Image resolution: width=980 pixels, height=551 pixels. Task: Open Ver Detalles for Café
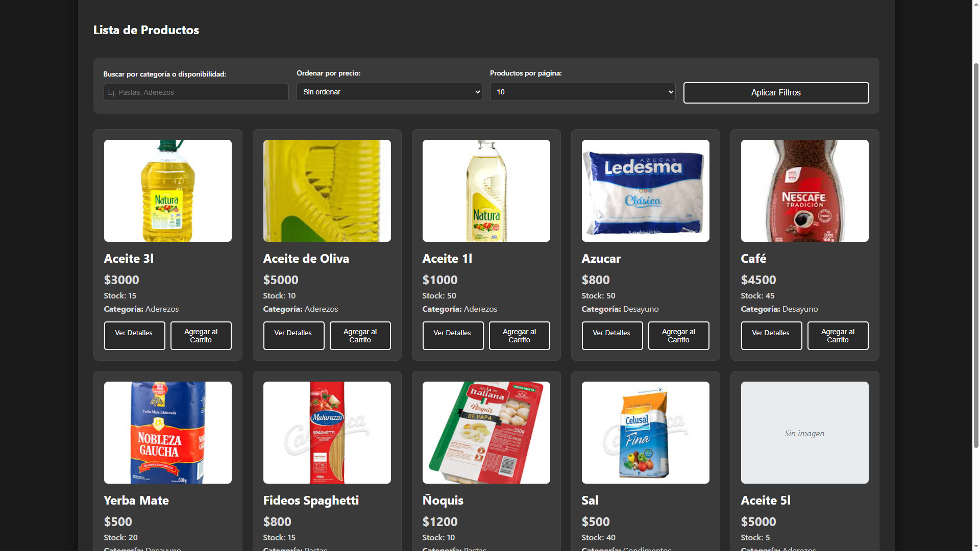771,335
